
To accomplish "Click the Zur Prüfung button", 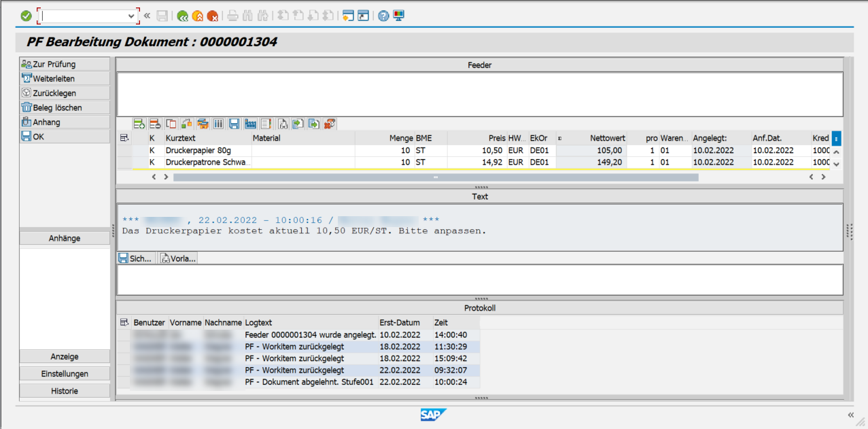I will coord(64,64).
